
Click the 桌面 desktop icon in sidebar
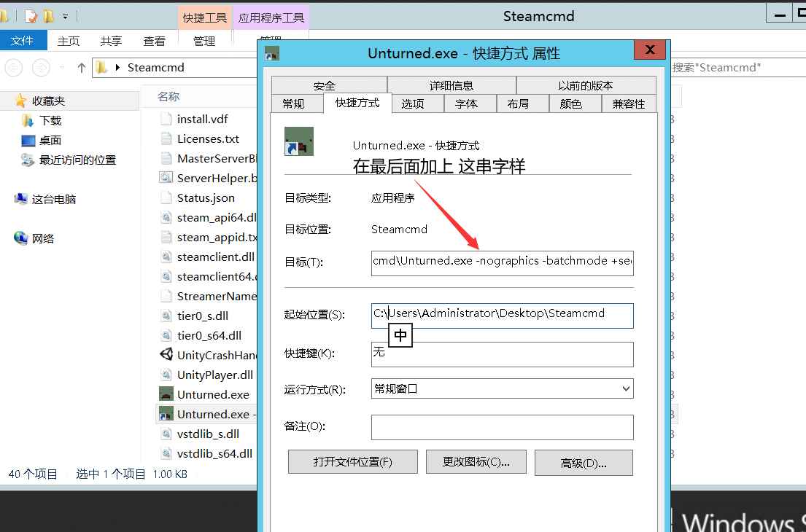(28, 140)
